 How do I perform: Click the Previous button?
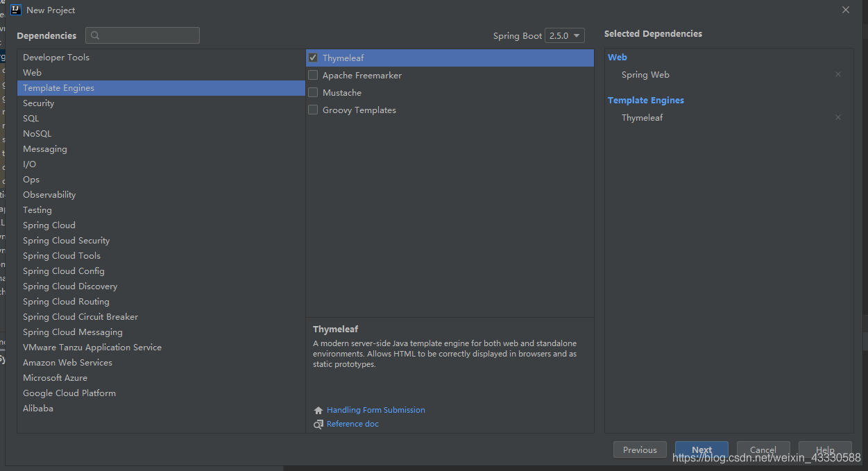coord(640,449)
